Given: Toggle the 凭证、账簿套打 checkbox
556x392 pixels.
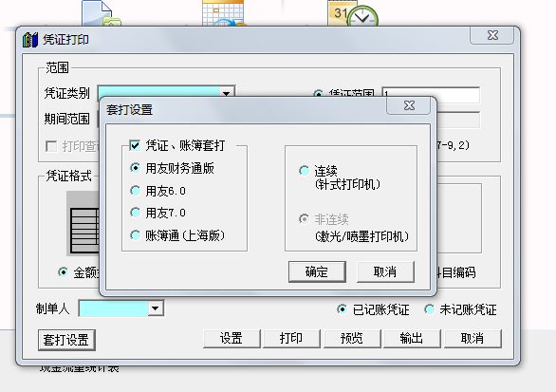Looking at the screenshot, I should pyautogui.click(x=135, y=145).
